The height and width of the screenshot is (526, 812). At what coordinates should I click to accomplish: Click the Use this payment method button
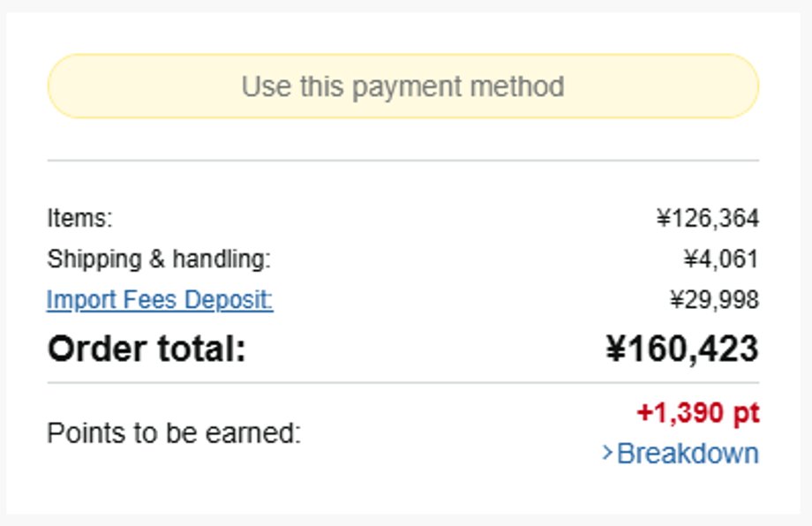pos(402,86)
